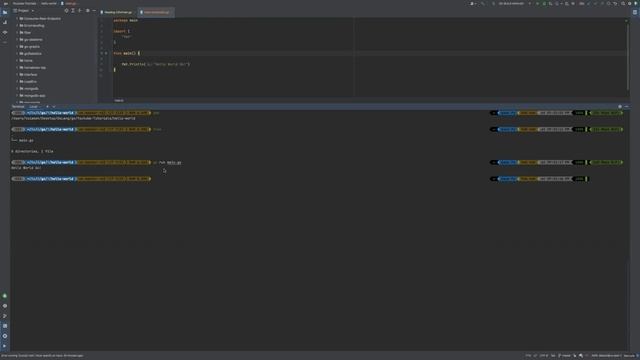Click Youtube-Tutorials in navigation breadcrumb
640x360 pixels.
[24, 3]
